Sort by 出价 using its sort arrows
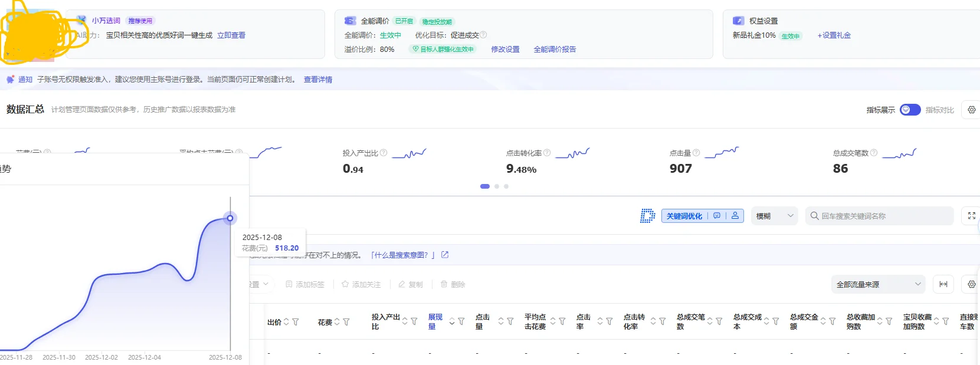The height and width of the screenshot is (365, 980). pyautogui.click(x=286, y=322)
